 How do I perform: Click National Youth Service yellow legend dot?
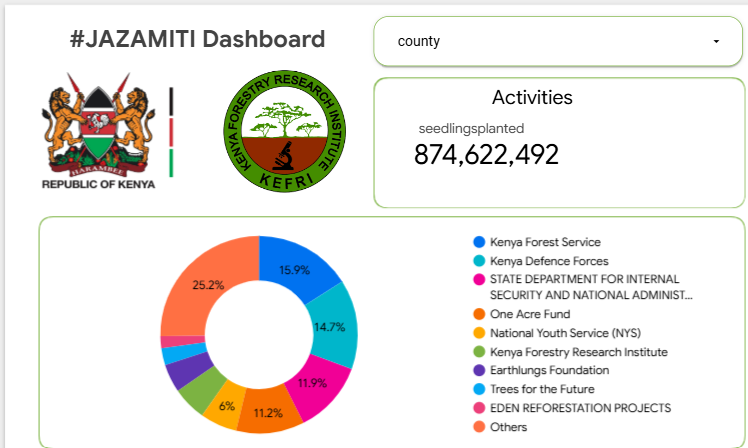479,333
